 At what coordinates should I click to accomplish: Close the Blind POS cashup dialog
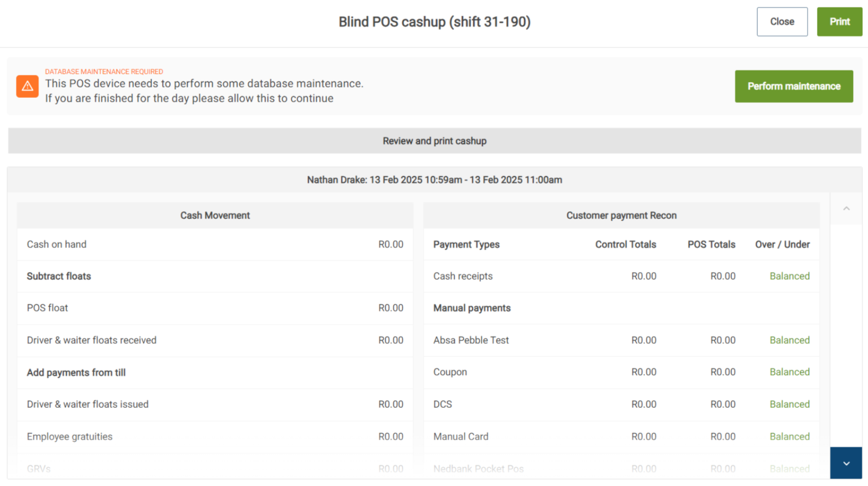tap(782, 22)
